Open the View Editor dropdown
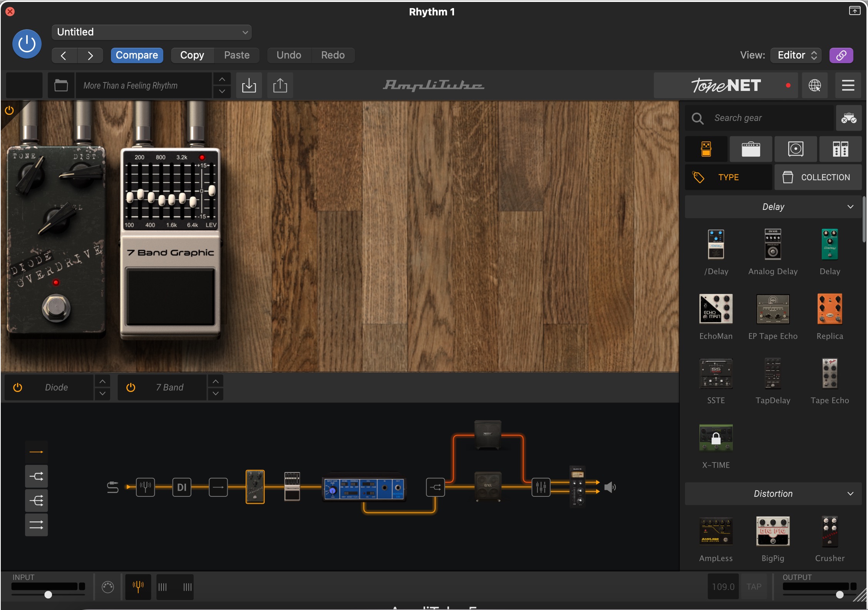Screen dimensions: 868x610 [x=796, y=55]
